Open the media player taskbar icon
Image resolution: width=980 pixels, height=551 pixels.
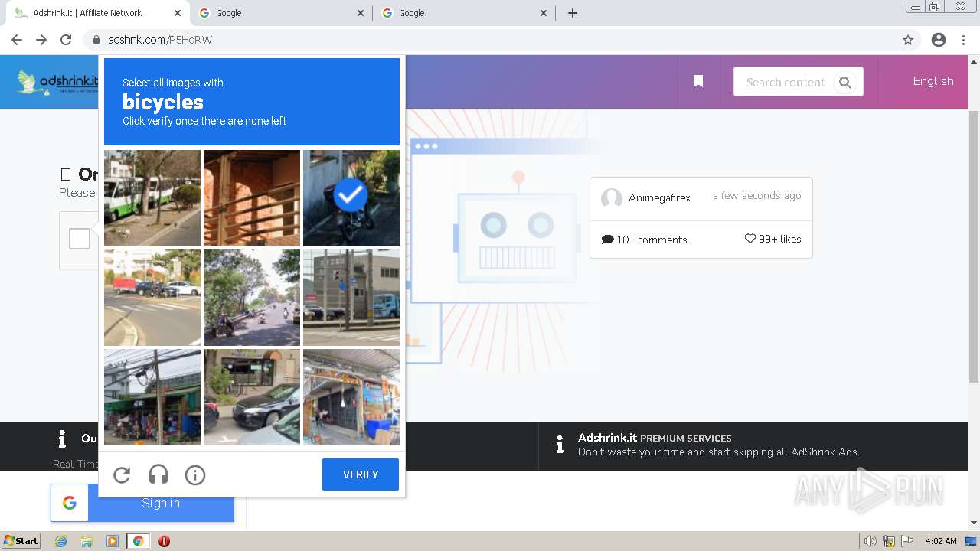tap(113, 541)
